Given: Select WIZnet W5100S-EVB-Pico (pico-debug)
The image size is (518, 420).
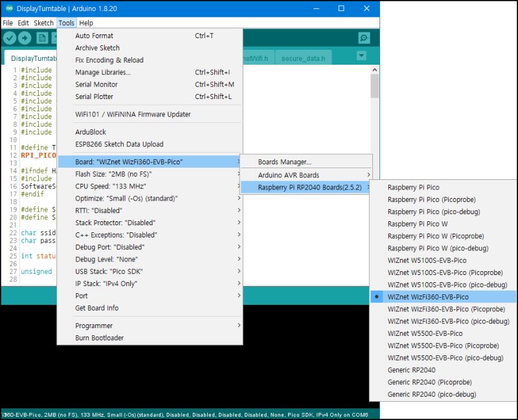Looking at the screenshot, I should [x=443, y=285].
